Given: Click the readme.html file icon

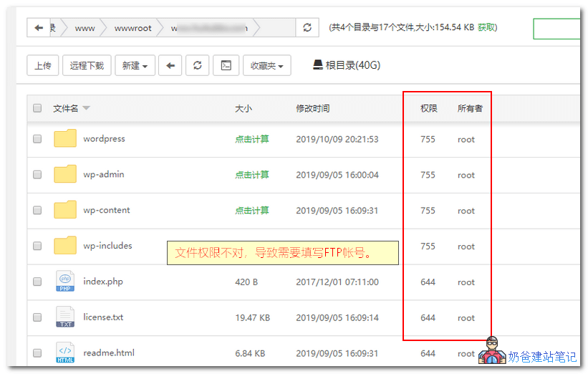Looking at the screenshot, I should coord(65,353).
